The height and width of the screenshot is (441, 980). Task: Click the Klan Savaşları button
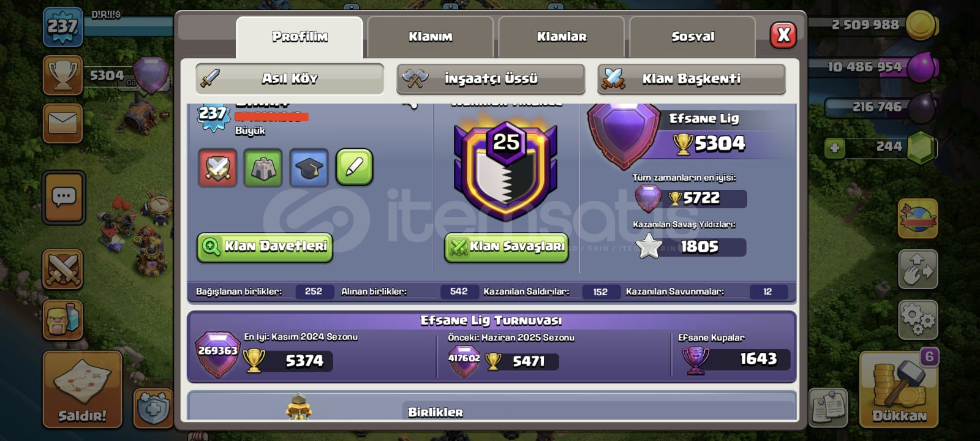pyautogui.click(x=507, y=247)
